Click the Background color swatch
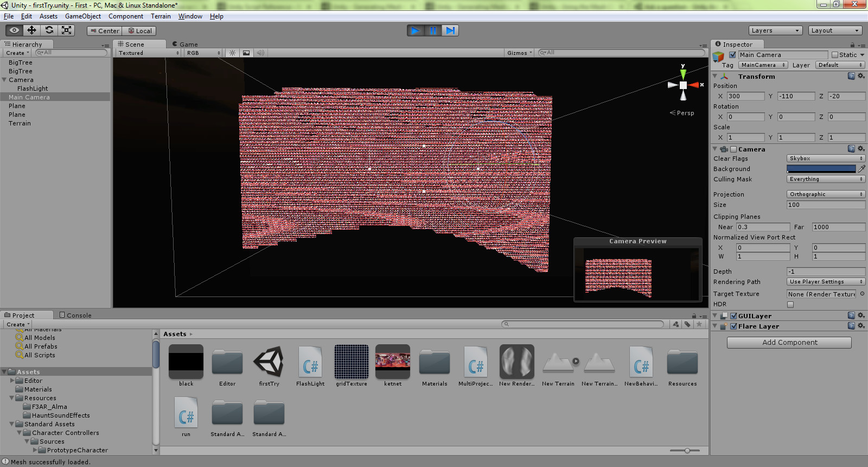Viewport: 868px width, 467px height. (x=821, y=169)
